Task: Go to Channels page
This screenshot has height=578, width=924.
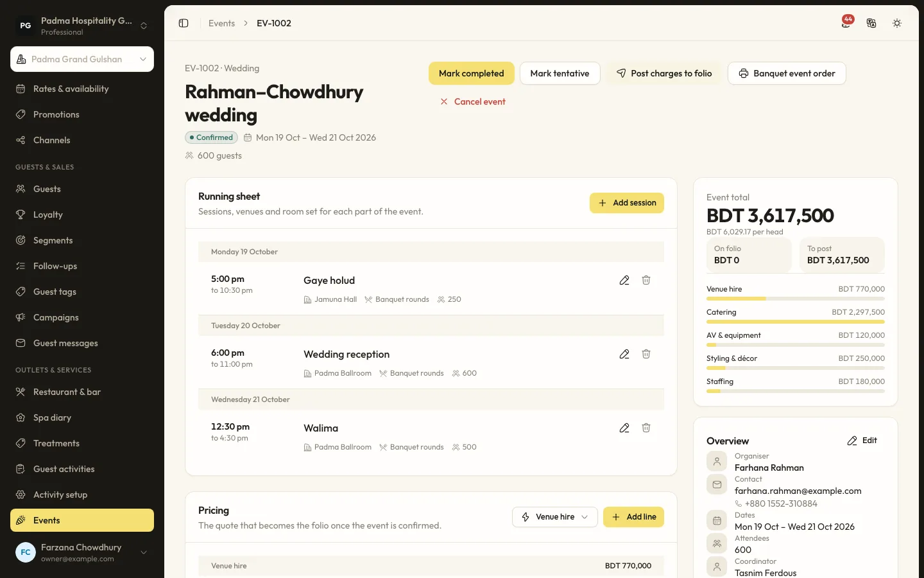Action: click(x=82, y=140)
